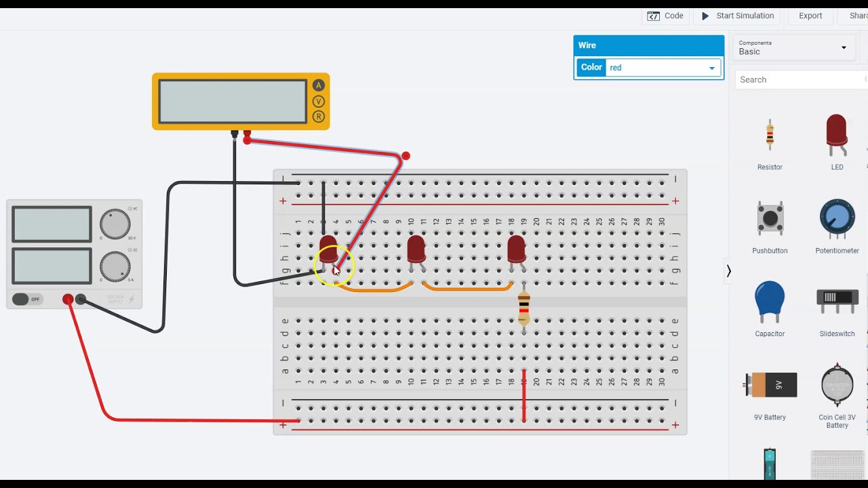Pick the Potentiometer component

pyautogui.click(x=837, y=227)
